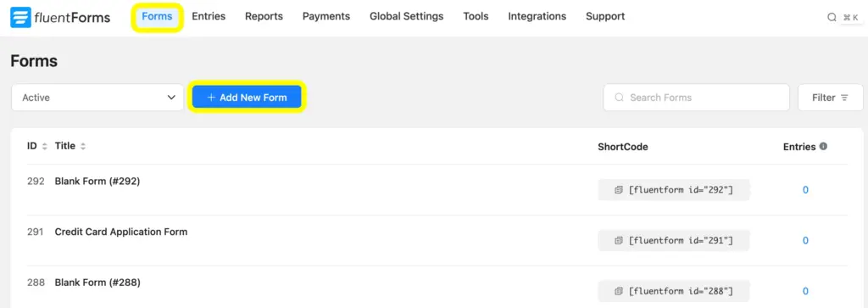Click the Fluent Forms logo
The image size is (868, 308).
click(60, 17)
